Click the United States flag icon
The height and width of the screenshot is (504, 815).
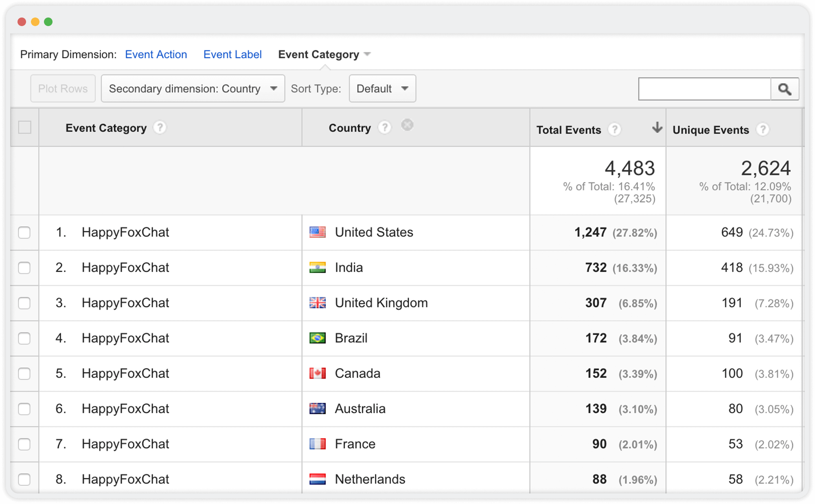coord(318,232)
